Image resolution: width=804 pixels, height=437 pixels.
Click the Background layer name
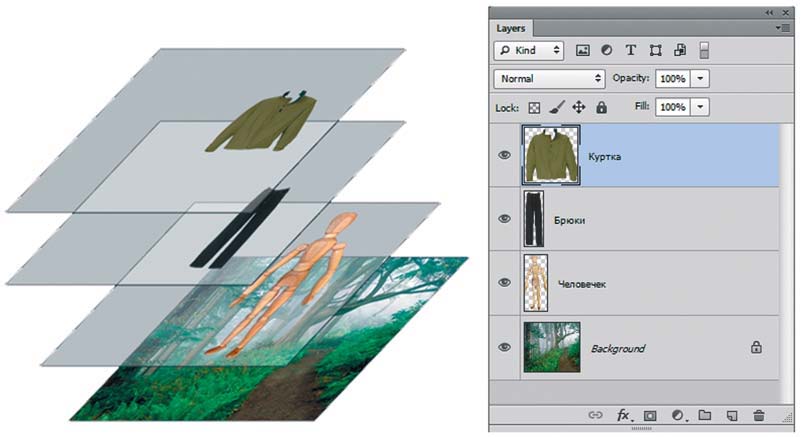point(618,349)
